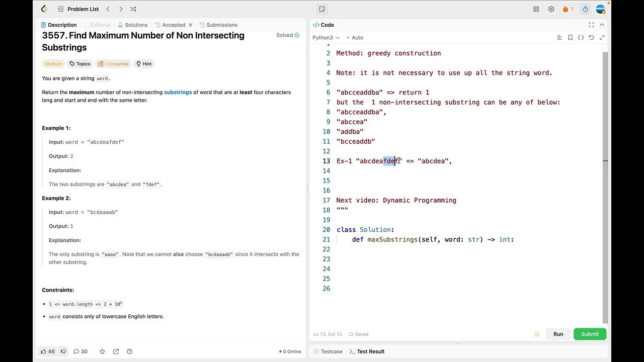Open the Python3 language dropdown

pos(326,38)
